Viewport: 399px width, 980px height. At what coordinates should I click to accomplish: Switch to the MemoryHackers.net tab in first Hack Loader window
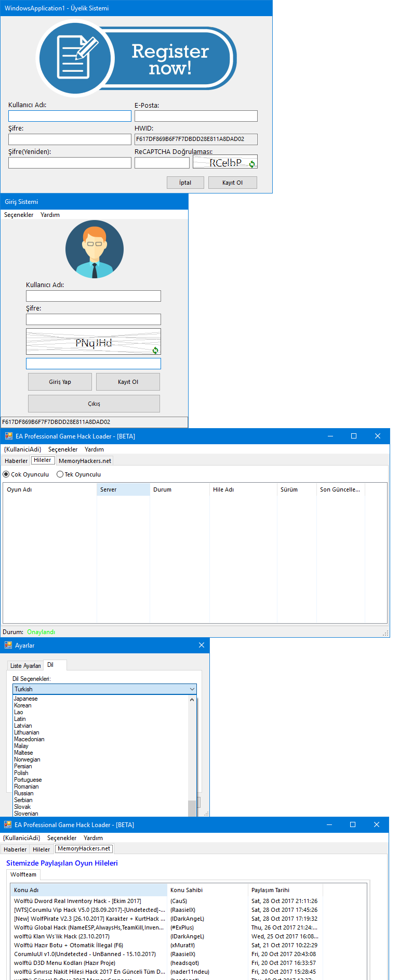[x=85, y=461]
